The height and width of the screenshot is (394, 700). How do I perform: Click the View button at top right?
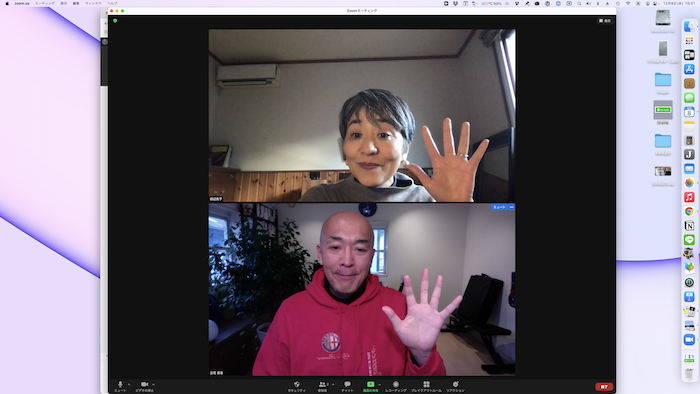click(605, 21)
